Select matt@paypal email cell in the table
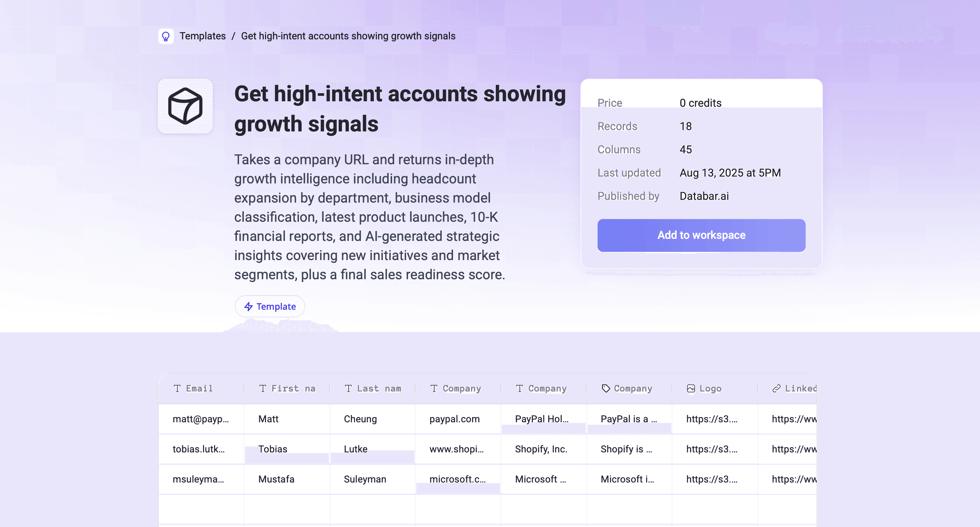This screenshot has height=527, width=980. pyautogui.click(x=201, y=419)
